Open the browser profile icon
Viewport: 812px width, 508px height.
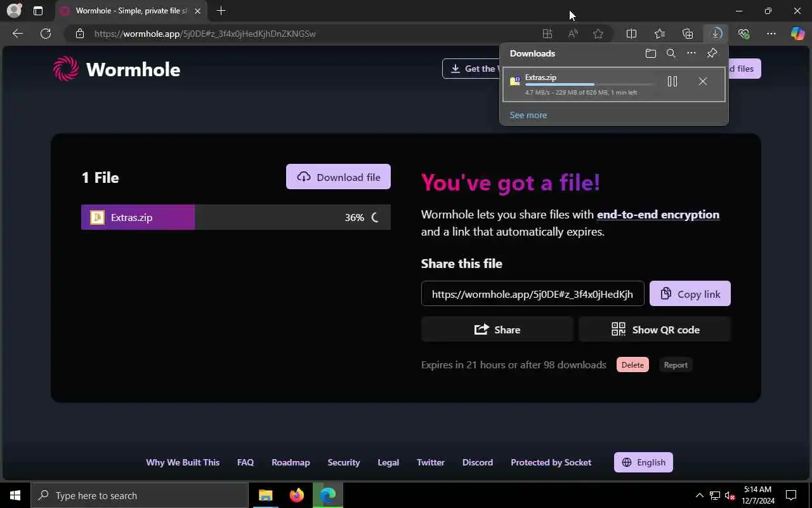13,11
